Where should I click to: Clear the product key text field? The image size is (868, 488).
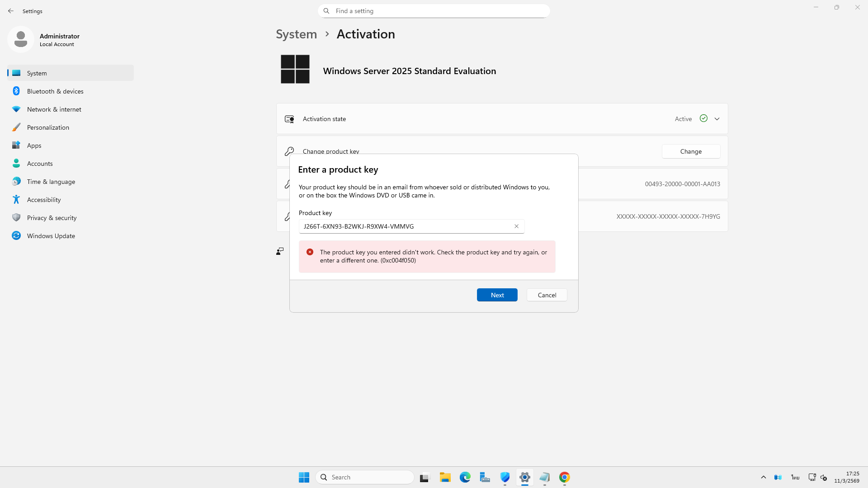(516, 226)
